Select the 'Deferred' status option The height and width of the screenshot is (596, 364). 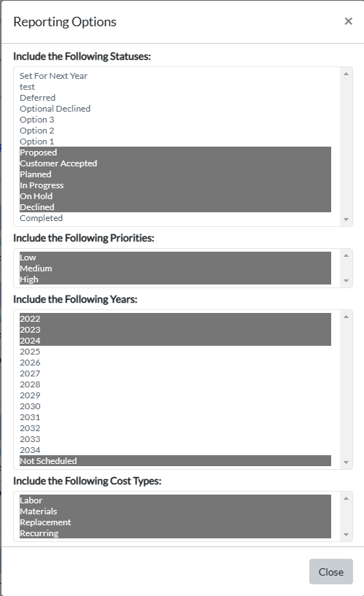click(x=175, y=98)
